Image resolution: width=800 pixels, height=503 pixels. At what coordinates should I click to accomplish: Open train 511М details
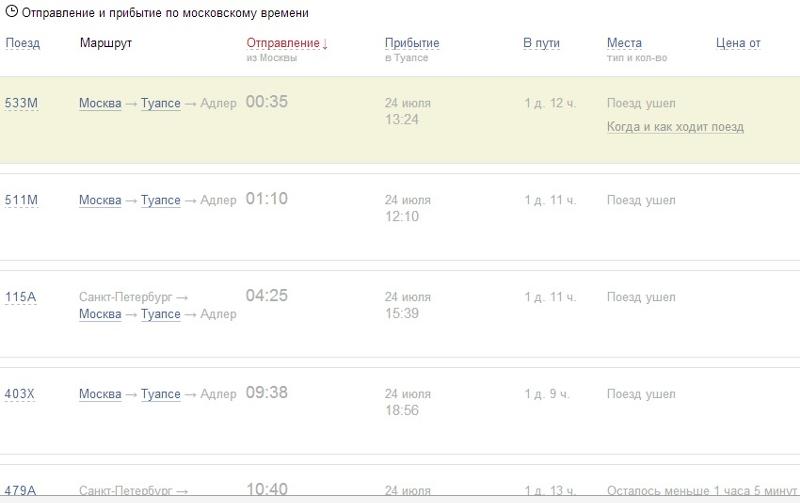point(21,200)
